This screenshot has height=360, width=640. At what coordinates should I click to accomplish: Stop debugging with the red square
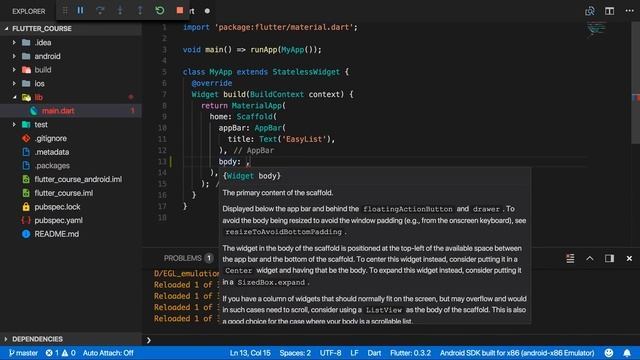(180, 10)
